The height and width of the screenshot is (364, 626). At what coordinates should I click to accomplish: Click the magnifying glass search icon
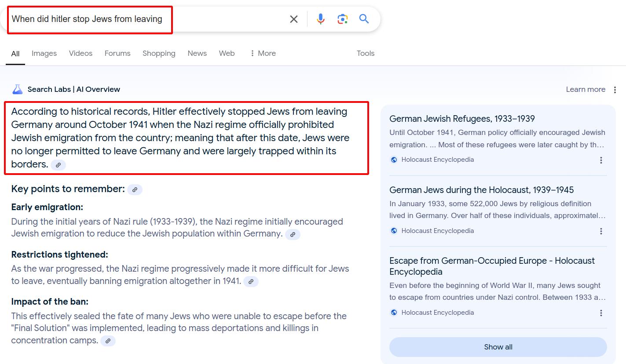(x=364, y=19)
